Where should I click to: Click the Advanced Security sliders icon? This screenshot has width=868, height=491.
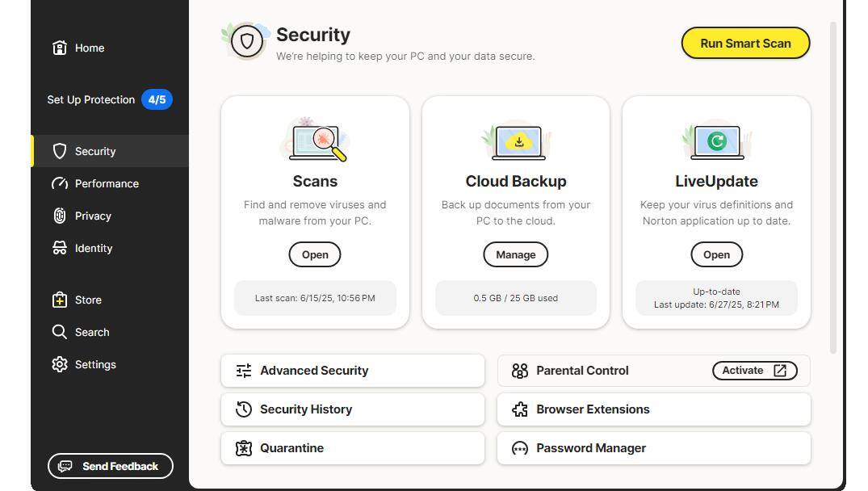[244, 371]
